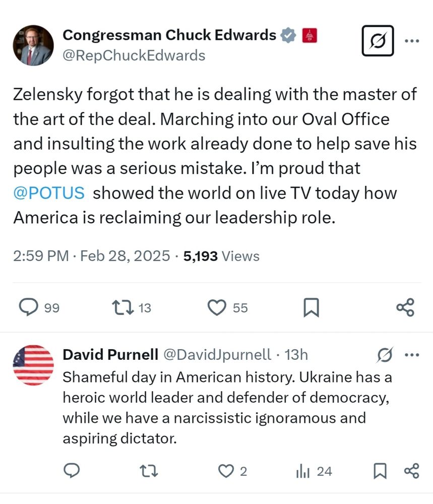Share Chuck Edwards' main post
The width and height of the screenshot is (433, 504).
pyautogui.click(x=405, y=307)
